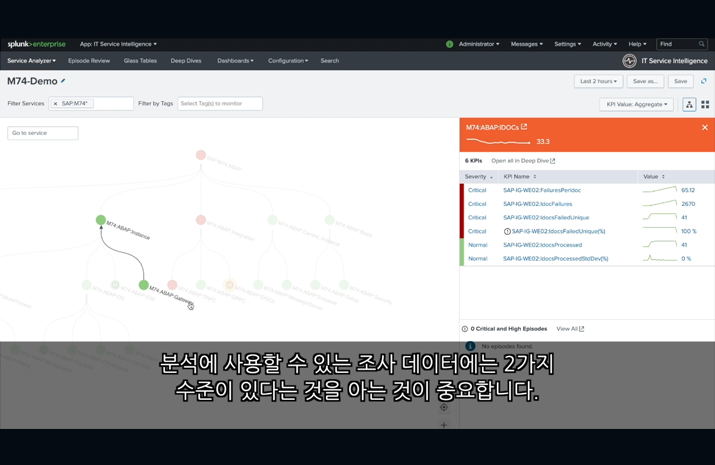Click the View All episodes link
The width and height of the screenshot is (715, 465).
click(x=570, y=329)
